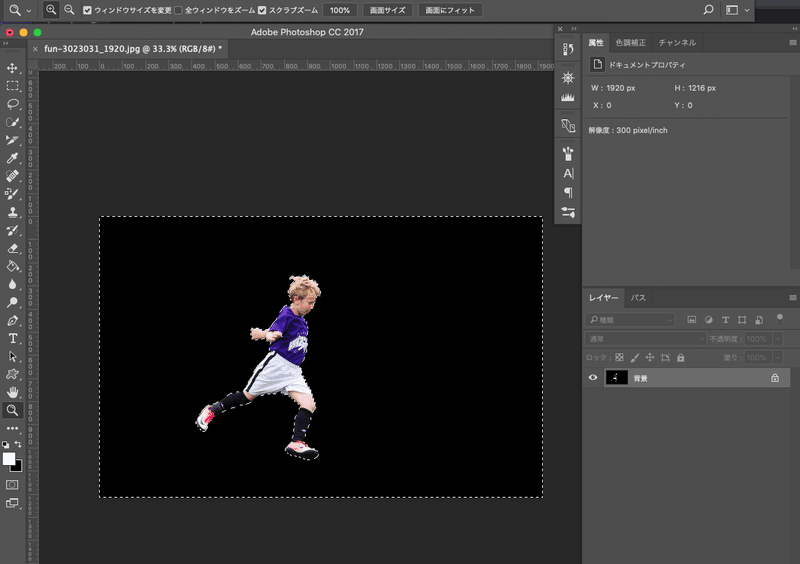Select the Horizontal Type tool

coord(12,338)
